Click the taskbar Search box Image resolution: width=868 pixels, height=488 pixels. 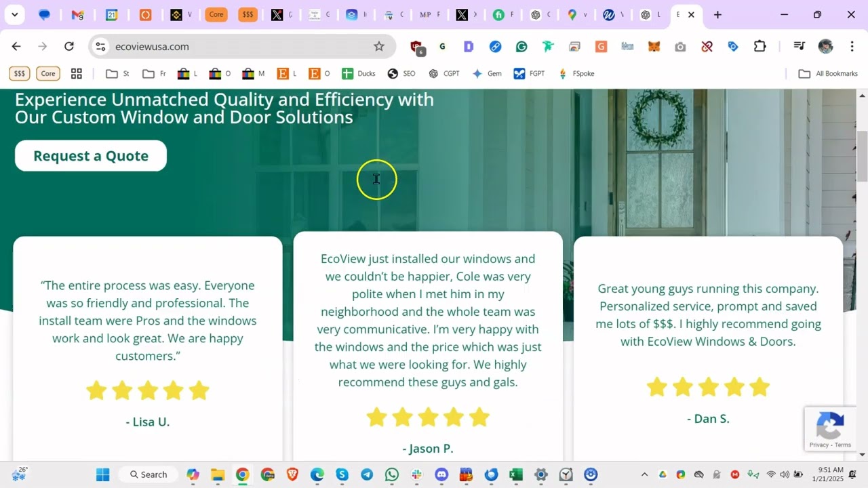tap(149, 474)
